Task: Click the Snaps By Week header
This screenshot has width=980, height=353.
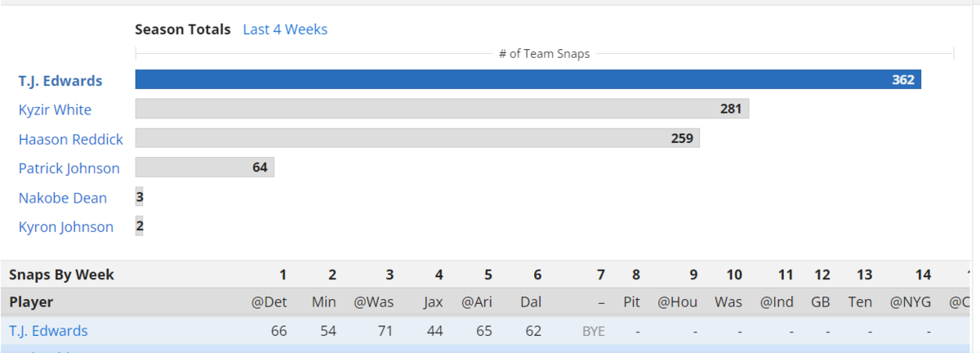Action: 61,275
